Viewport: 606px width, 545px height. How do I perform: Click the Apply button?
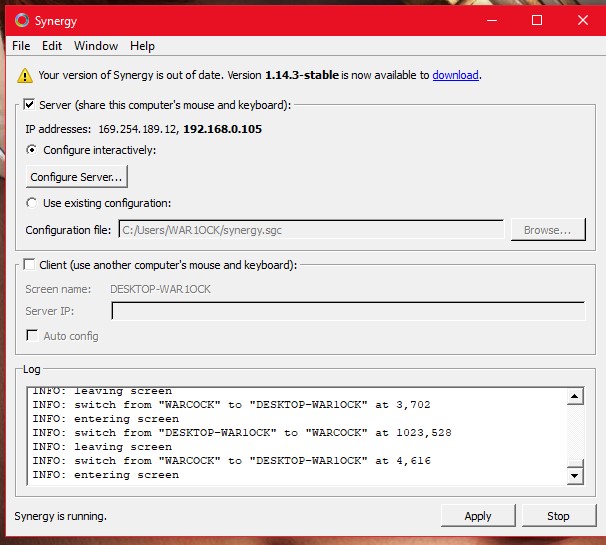click(x=478, y=516)
